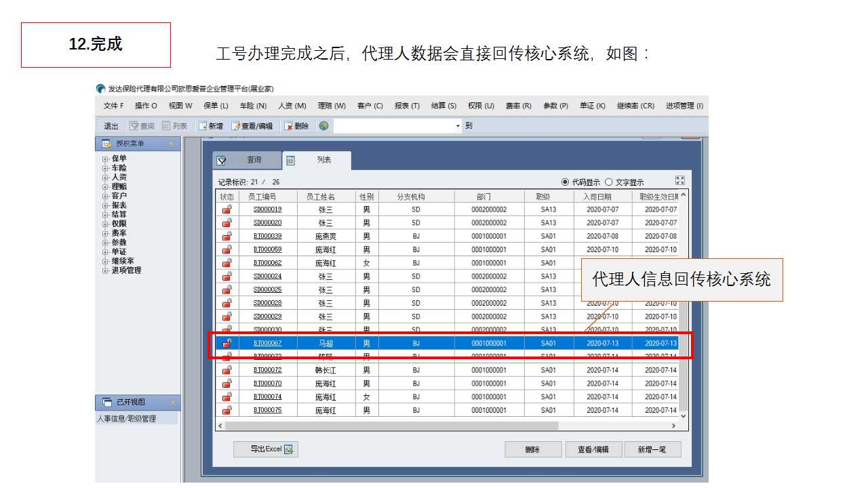Click lock status icon for SD000019 row
The image size is (868, 488).
[x=226, y=209]
